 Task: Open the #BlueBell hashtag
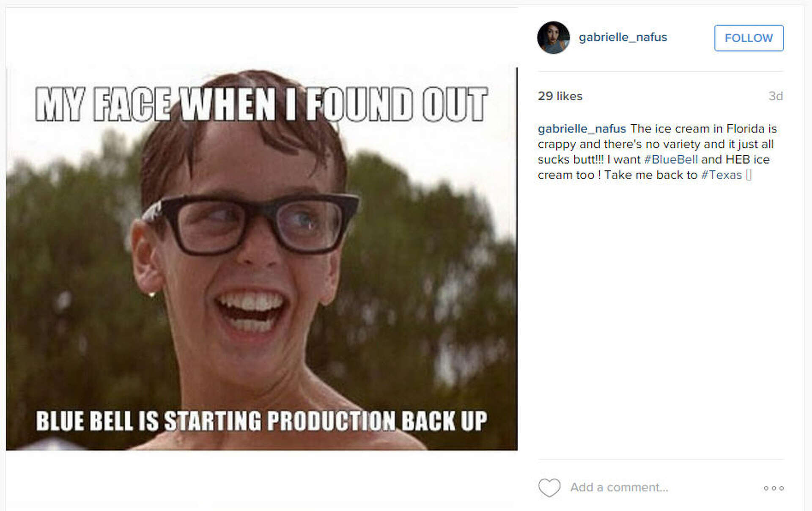tap(671, 159)
